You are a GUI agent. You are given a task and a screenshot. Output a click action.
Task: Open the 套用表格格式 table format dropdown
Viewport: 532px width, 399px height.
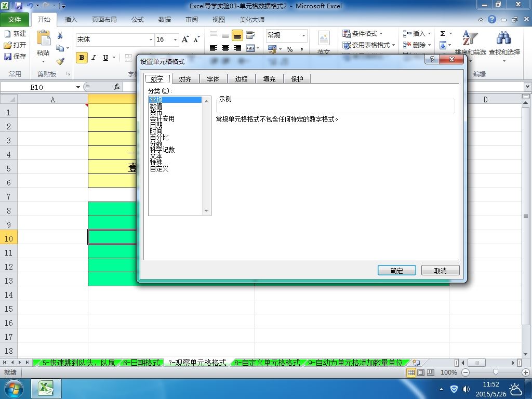(368, 45)
